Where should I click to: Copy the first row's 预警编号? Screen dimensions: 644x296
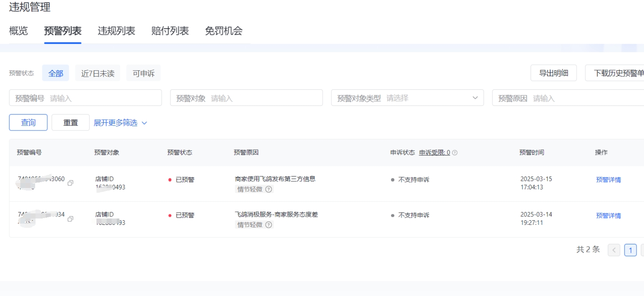pos(71,183)
